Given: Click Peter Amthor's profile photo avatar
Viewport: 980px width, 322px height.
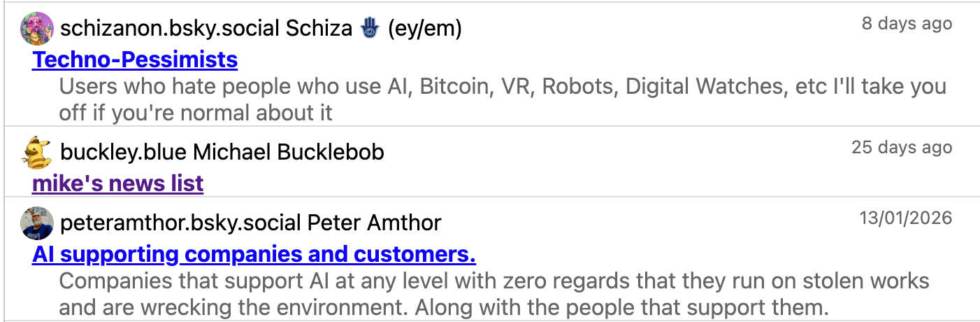Looking at the screenshot, I should click(37, 223).
